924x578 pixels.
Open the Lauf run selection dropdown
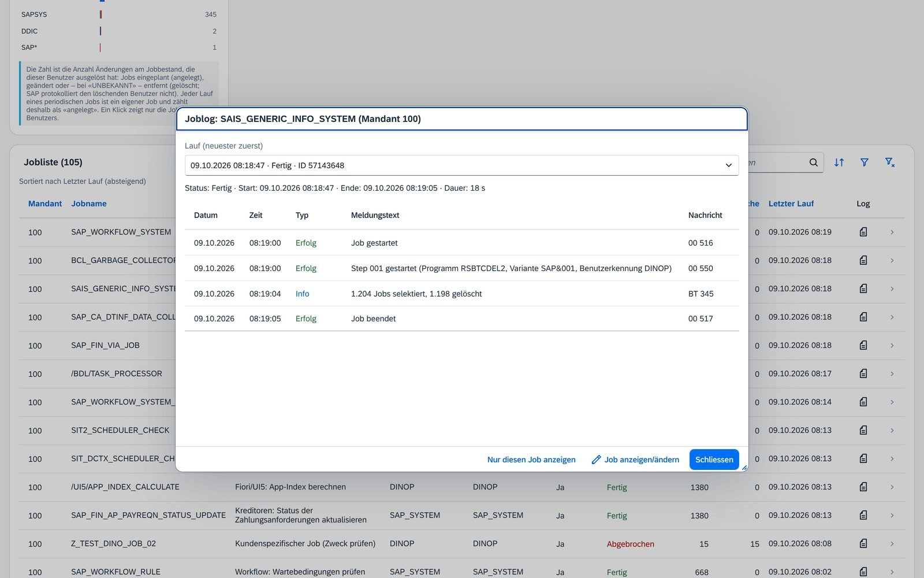click(461, 165)
